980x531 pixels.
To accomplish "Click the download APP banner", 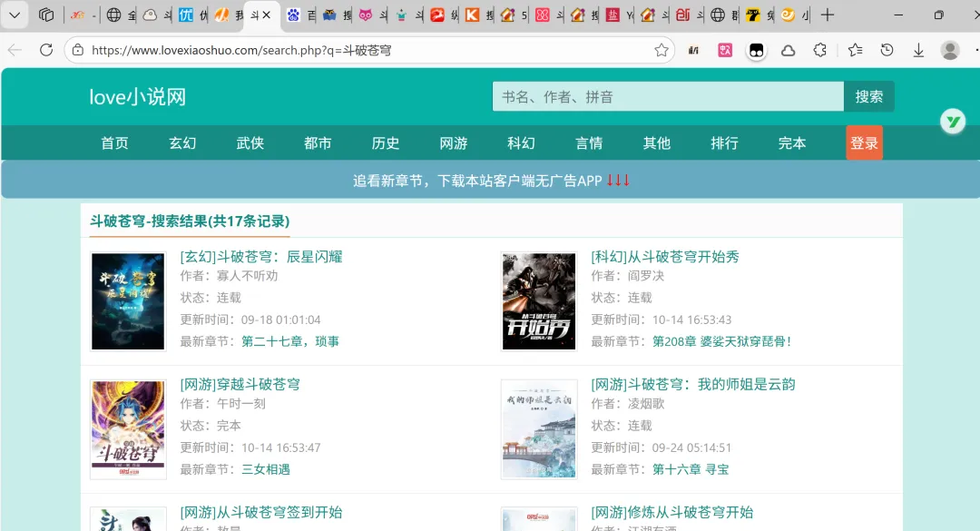I will click(491, 180).
